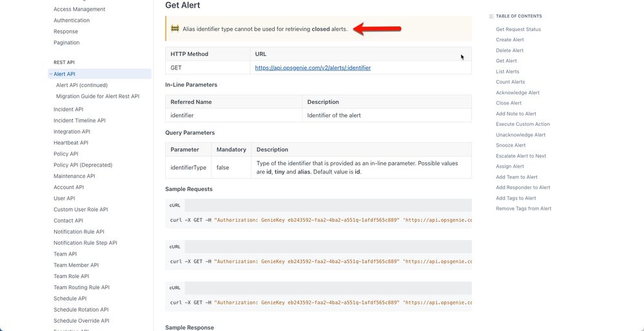Open Migration Guide for Alert Rest API
The image size is (644, 331).
coord(98,96)
